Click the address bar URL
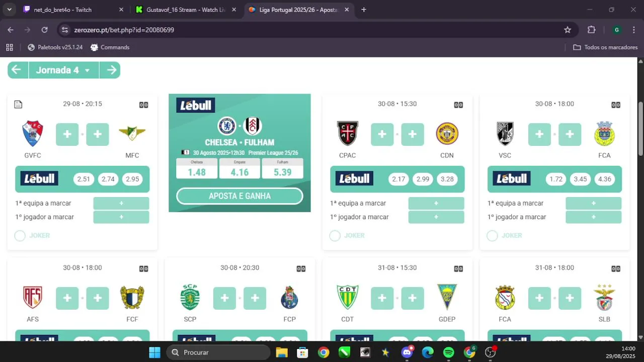The width and height of the screenshot is (644, 362). coord(124,30)
